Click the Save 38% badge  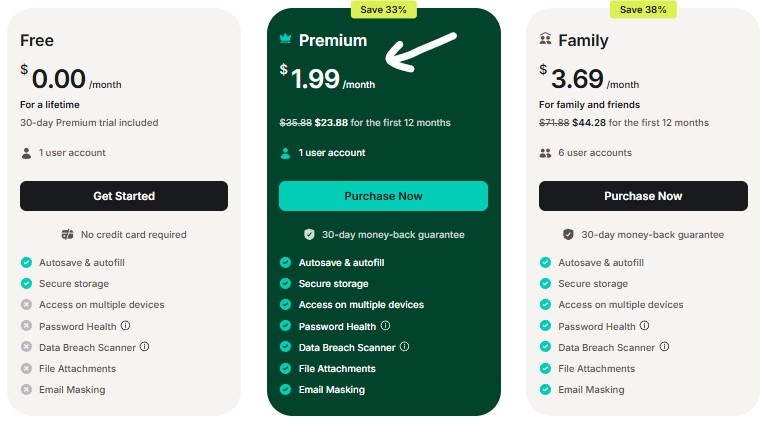(643, 9)
